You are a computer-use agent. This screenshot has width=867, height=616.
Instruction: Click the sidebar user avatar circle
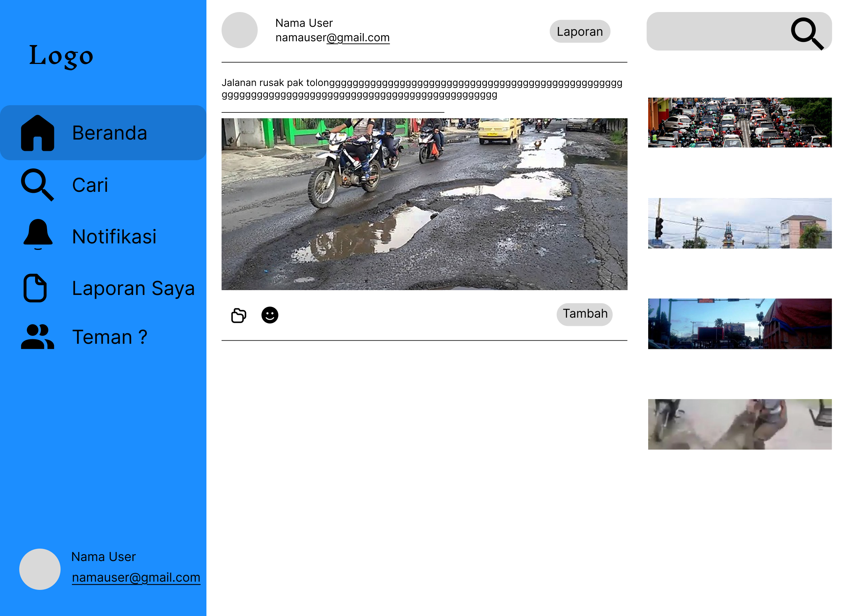pos(40,569)
